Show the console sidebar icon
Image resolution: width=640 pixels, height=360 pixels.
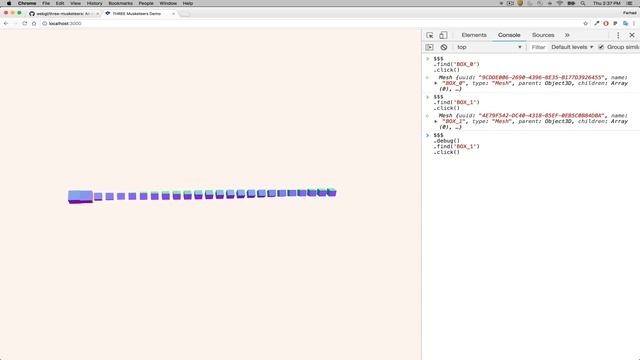[x=429, y=47]
